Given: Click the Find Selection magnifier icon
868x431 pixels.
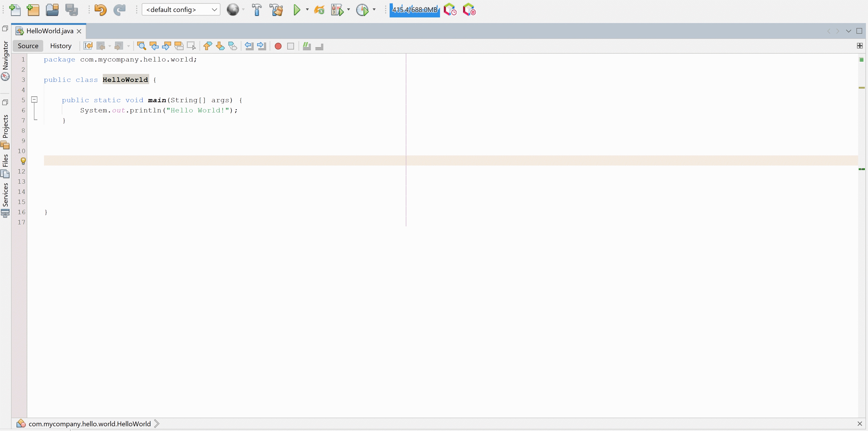Looking at the screenshot, I should click(x=141, y=46).
